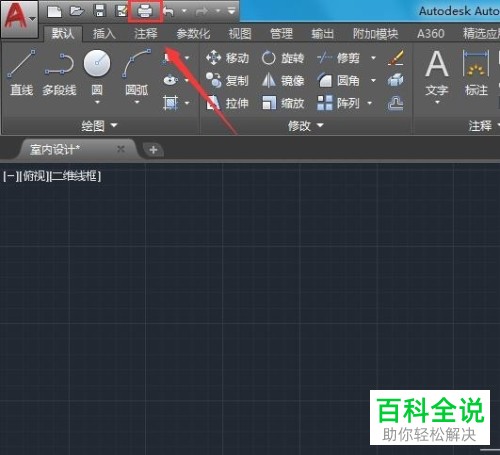Change the 二维线框 visual style control
500x455 pixels.
pos(75,176)
